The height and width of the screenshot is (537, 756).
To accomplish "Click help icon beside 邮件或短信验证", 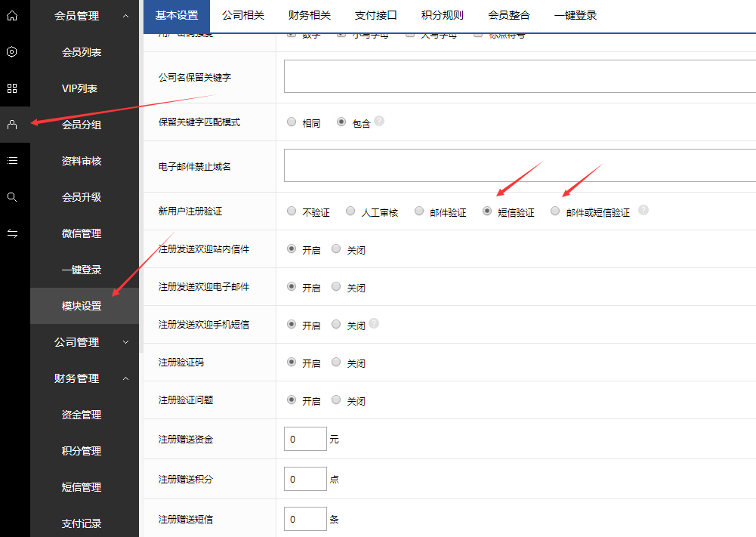I will (x=643, y=211).
